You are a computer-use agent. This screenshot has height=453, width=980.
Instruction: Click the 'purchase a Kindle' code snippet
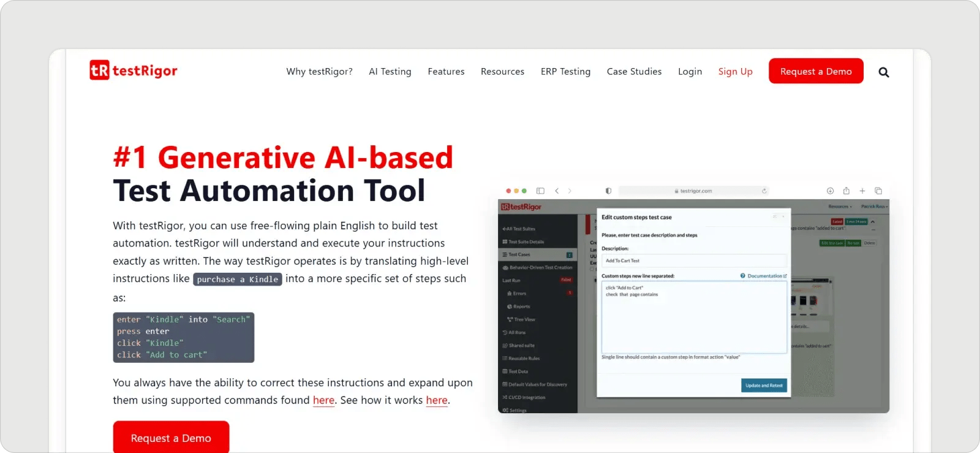(x=238, y=279)
